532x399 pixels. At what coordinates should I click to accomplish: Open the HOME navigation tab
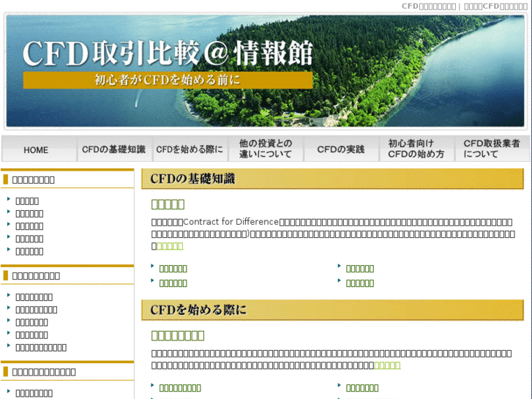pos(36,149)
